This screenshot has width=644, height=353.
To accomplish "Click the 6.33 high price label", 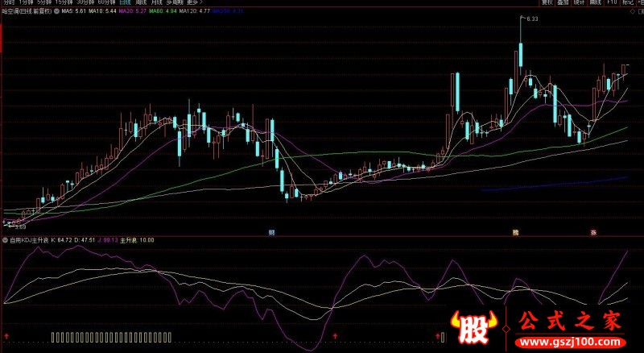I will (x=532, y=19).
